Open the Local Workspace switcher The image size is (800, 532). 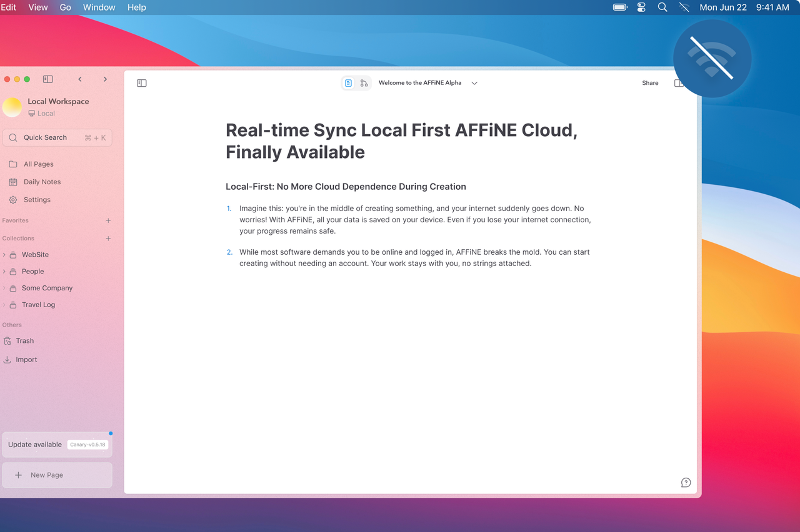tap(58, 101)
